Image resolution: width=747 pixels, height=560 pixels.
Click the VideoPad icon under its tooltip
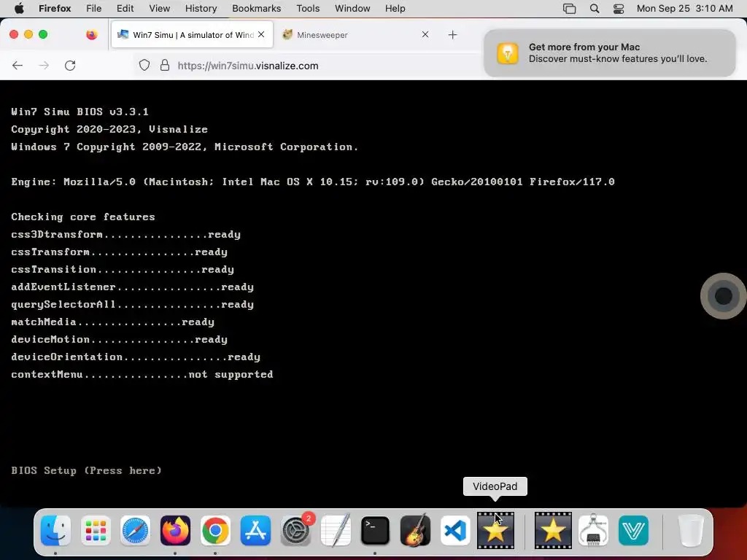[x=495, y=530]
